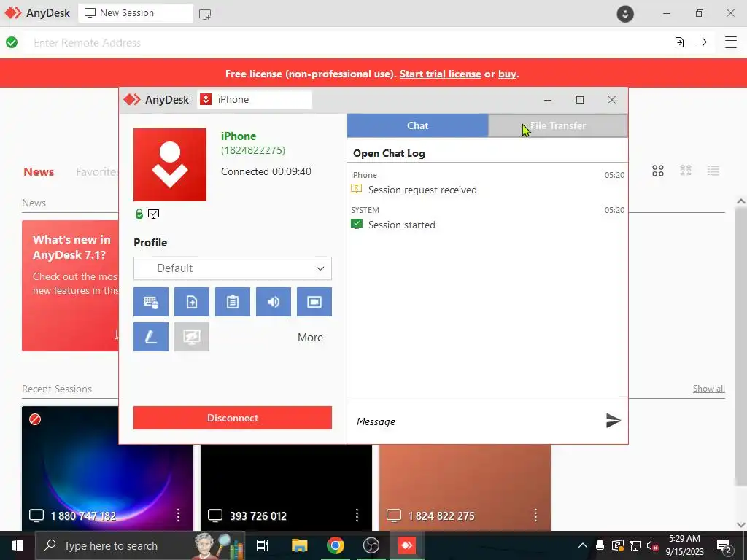
Task: Click the blocked icon on first session thumbnail
Action: [35, 419]
